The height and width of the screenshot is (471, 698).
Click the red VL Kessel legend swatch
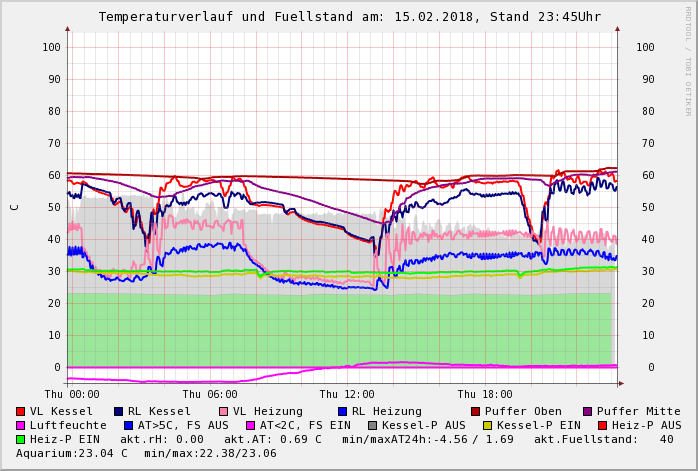click(21, 411)
